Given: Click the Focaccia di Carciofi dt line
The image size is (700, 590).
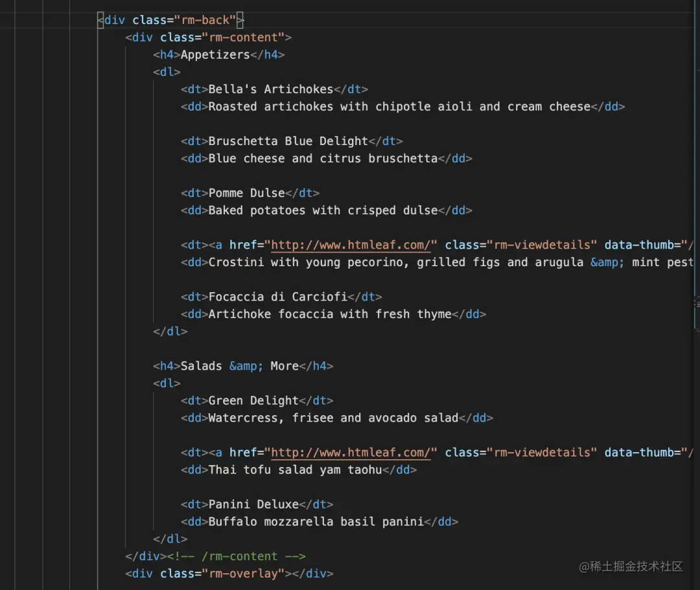Looking at the screenshot, I should (x=281, y=297).
